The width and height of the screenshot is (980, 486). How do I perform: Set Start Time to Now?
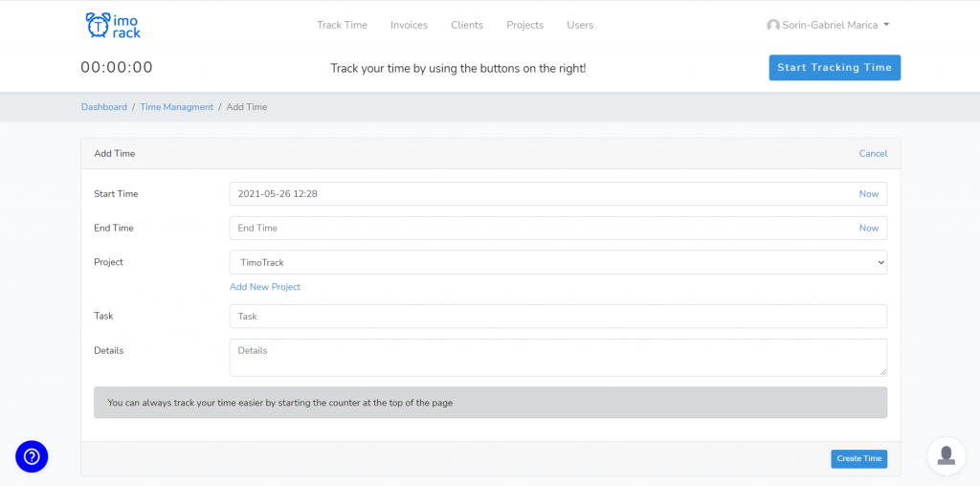click(869, 193)
